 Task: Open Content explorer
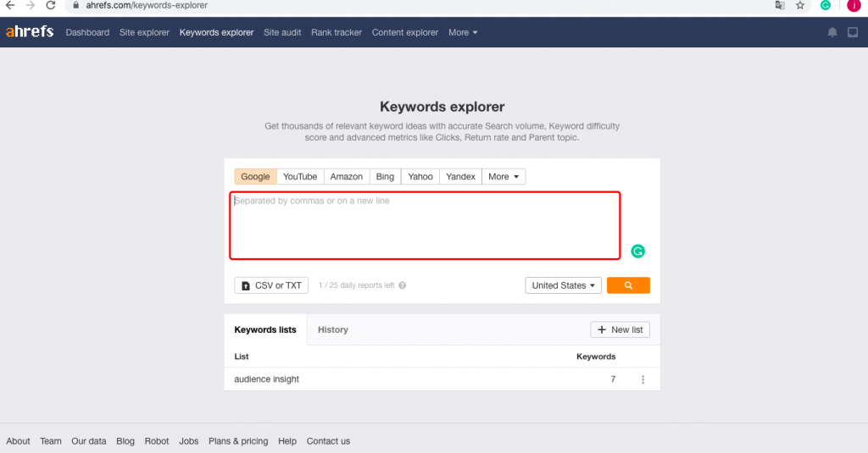tap(405, 33)
